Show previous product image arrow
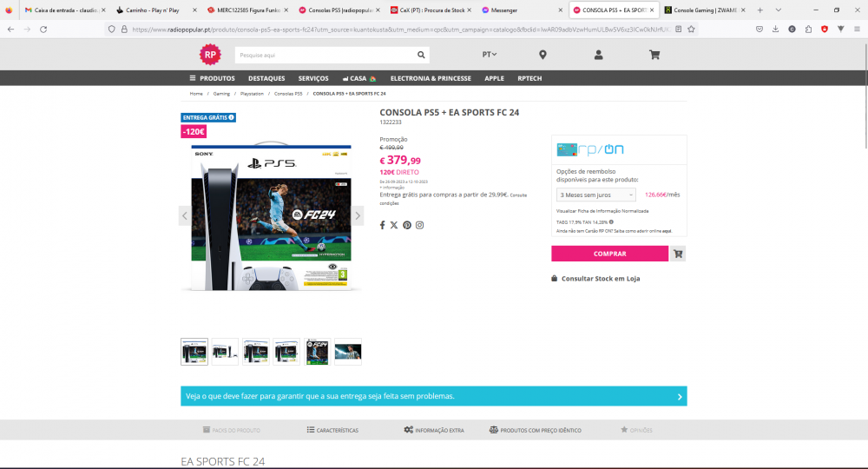868x469 pixels. 185,216
